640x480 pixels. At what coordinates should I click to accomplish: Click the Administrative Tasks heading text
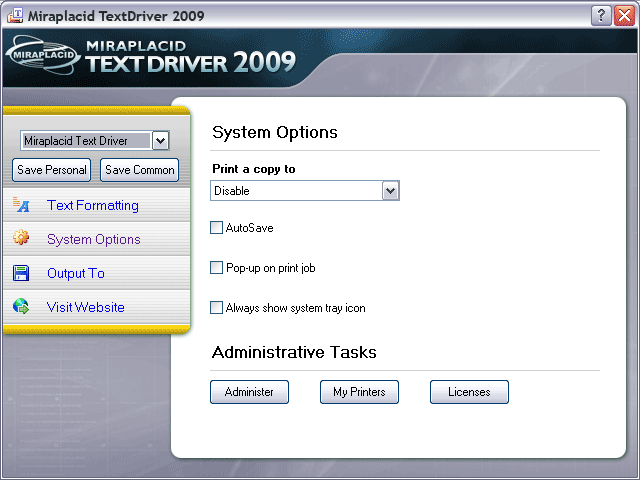coord(294,352)
